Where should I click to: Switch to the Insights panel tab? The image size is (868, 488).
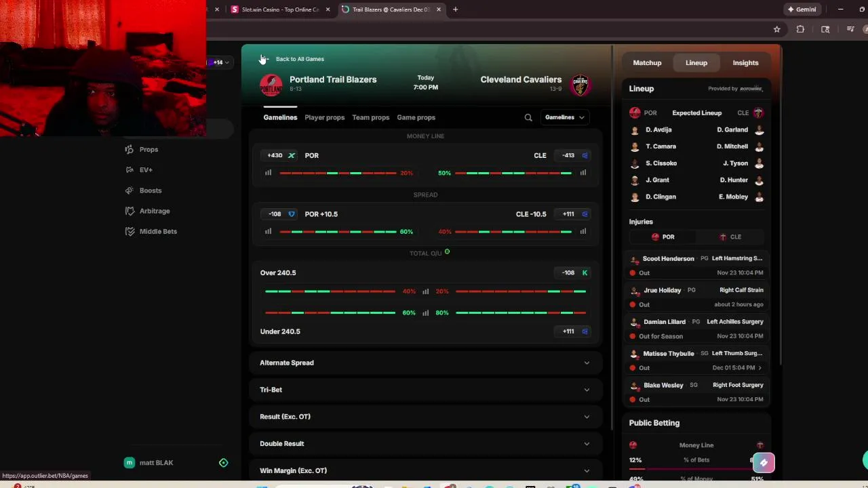coord(745,63)
